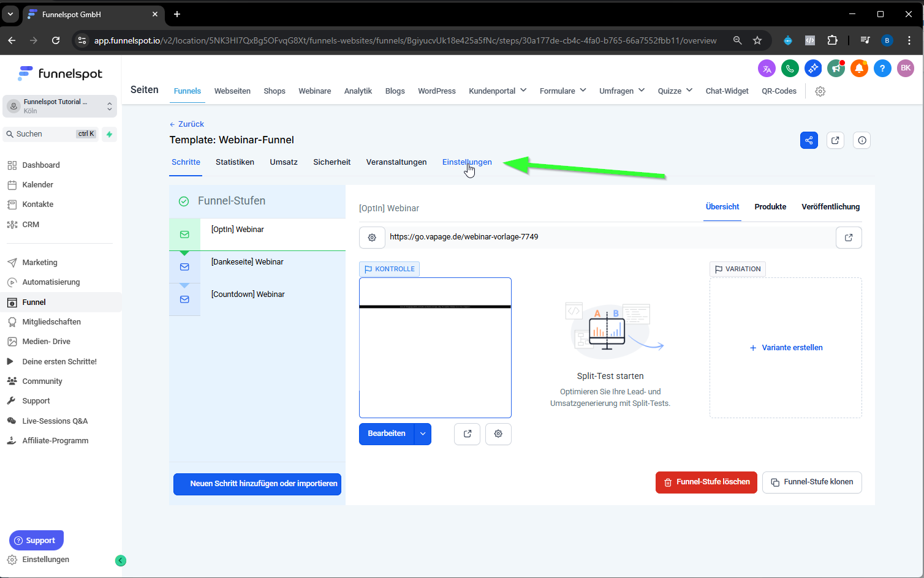Click the green lightning quick actions icon
924x578 pixels.
tap(109, 134)
